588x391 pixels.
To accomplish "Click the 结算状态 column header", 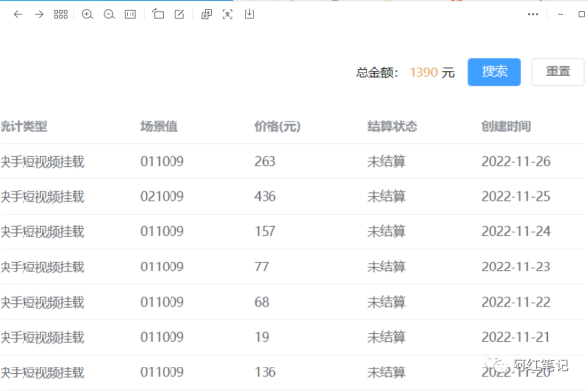I will (x=392, y=126).
